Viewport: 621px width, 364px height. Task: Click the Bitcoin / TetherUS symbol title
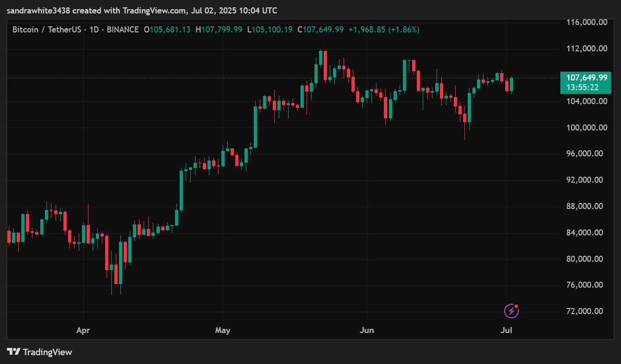coord(46,30)
